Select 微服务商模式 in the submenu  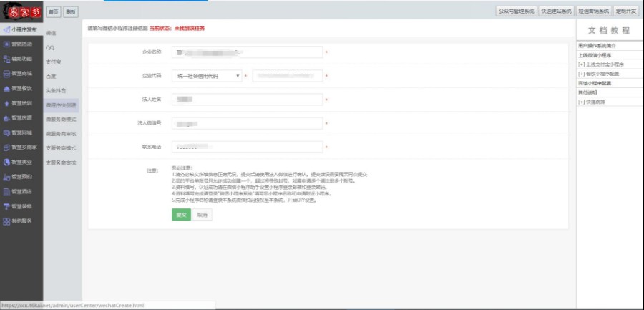(61, 120)
